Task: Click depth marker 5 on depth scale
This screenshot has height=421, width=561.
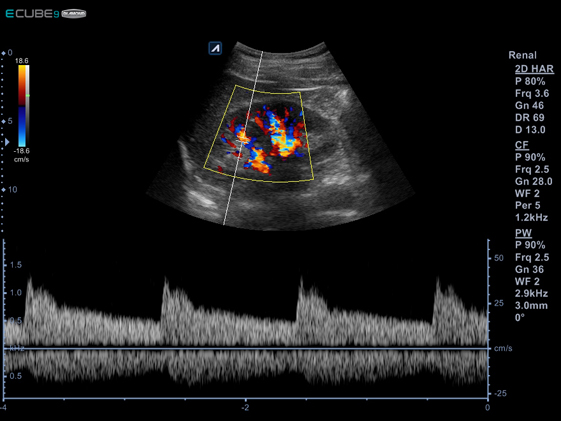Action: click(10, 121)
